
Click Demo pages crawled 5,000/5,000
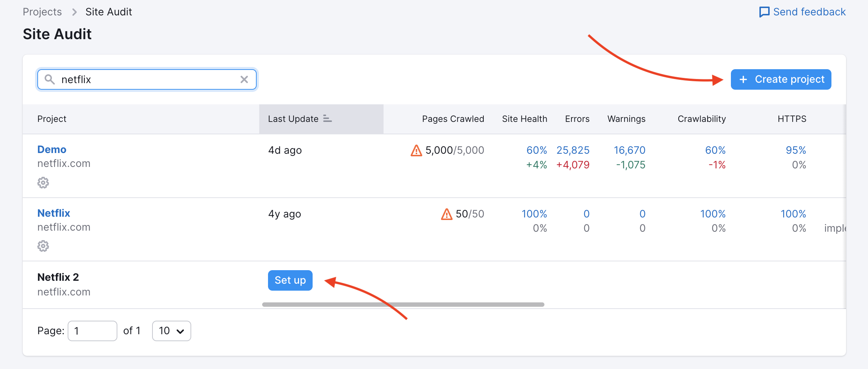pyautogui.click(x=455, y=150)
